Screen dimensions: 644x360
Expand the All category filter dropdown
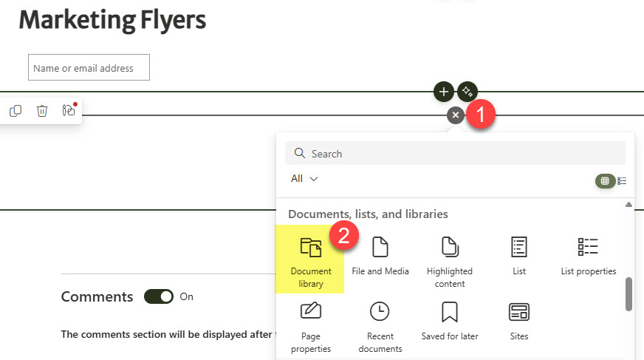tap(304, 179)
